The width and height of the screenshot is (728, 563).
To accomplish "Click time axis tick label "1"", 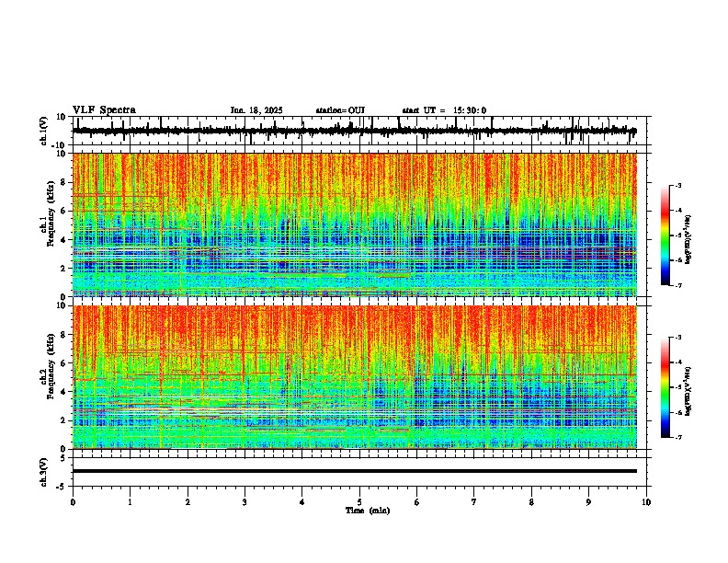I will pyautogui.click(x=130, y=502).
